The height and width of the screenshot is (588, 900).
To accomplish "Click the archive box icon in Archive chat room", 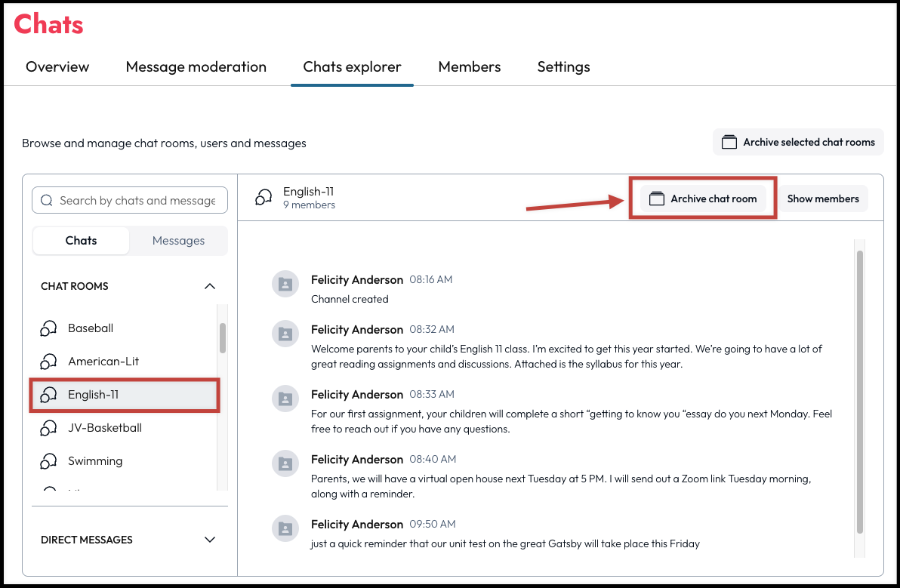I will pos(657,199).
